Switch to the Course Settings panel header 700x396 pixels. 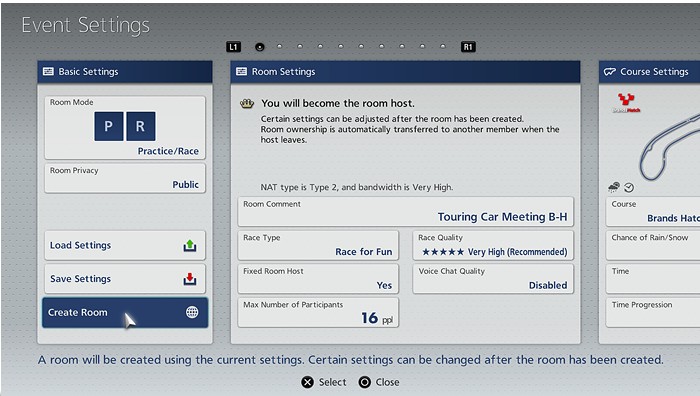click(649, 72)
